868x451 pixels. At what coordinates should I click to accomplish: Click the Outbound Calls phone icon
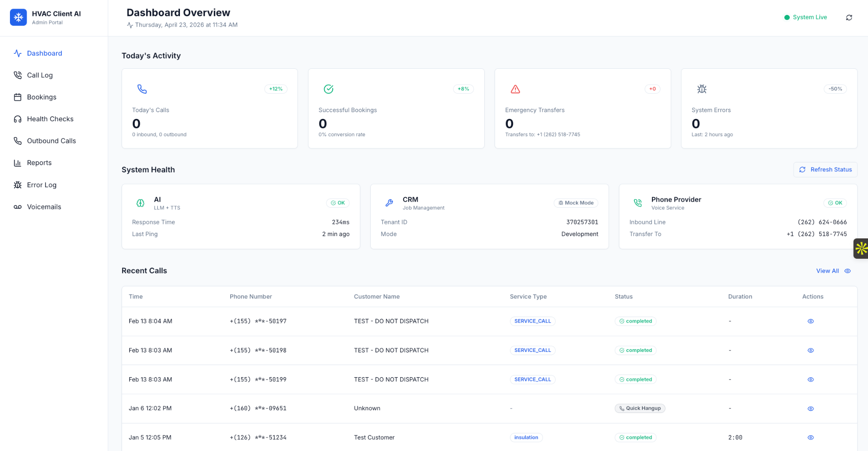point(18,141)
